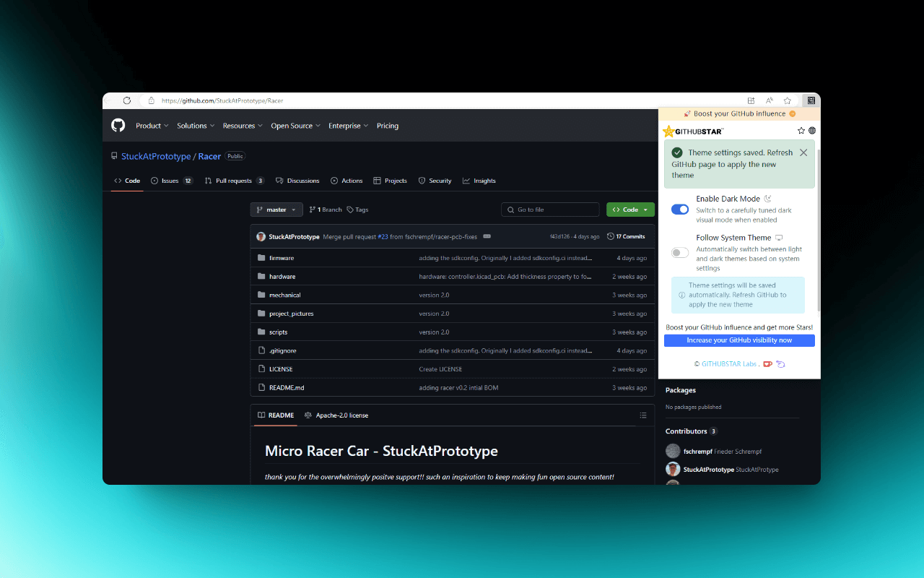This screenshot has width=924, height=578.
Task: Click the project_pictures folder icon
Action: 262,314
